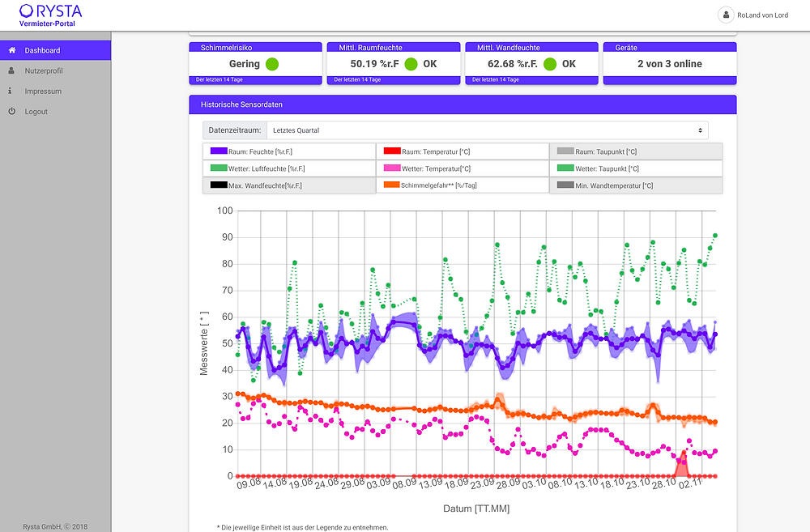Viewport: 810px width, 532px height.
Task: Click the Dashboard home icon
Action: click(x=12, y=50)
